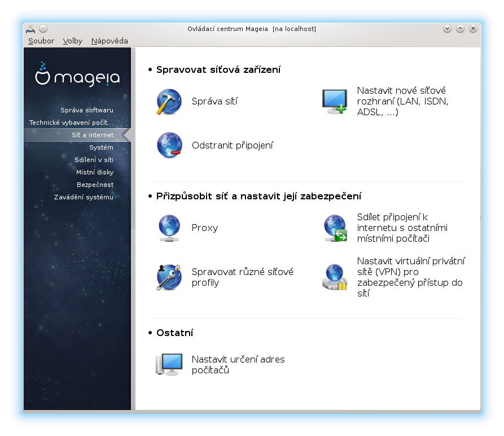The width and height of the screenshot is (504, 436).
Task: Go to Sdílení v síti category
Action: [x=94, y=160]
